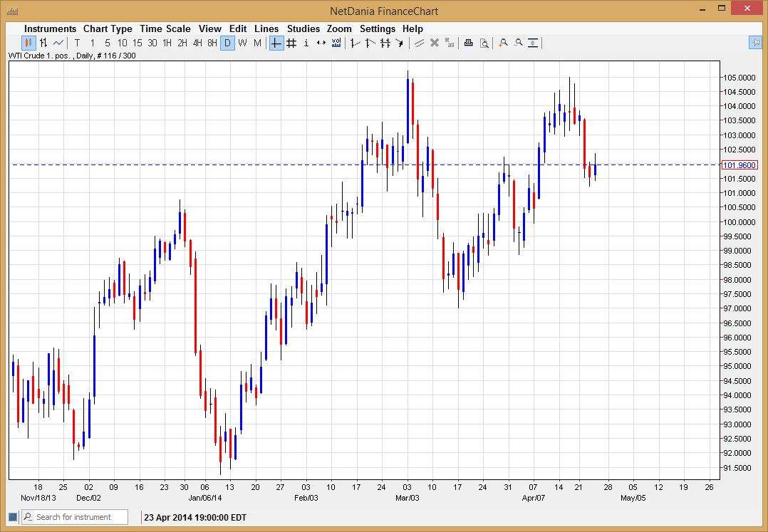Screen dimensions: 768x532
Task: Toggle the Daily timeframe button
Action: click(227, 43)
